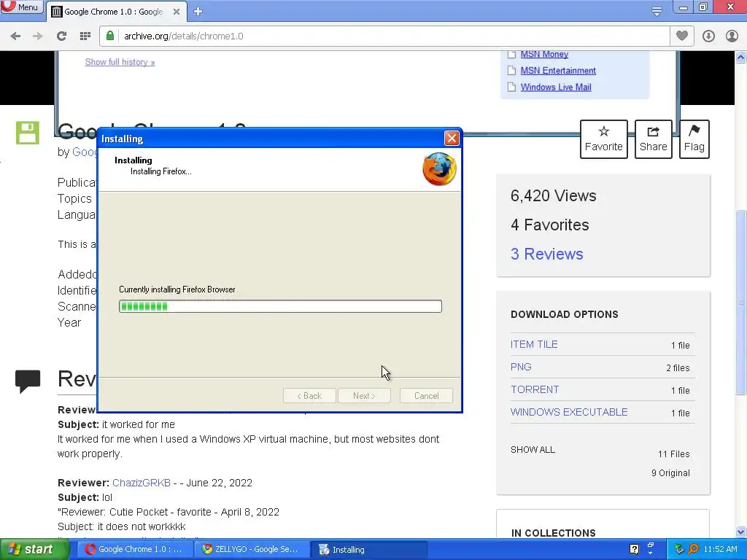Click the help question mark tray icon

pyautogui.click(x=634, y=549)
